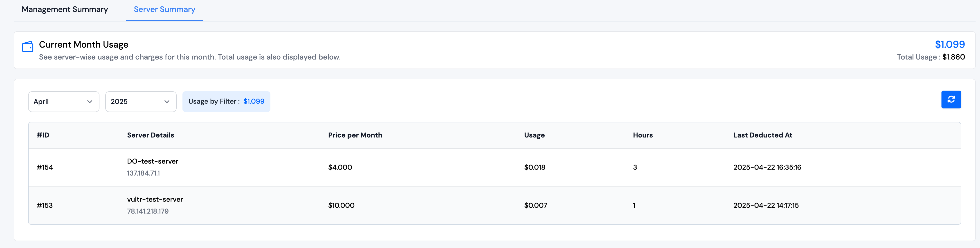
Task: Select the Server Summary tab
Action: click(x=164, y=9)
